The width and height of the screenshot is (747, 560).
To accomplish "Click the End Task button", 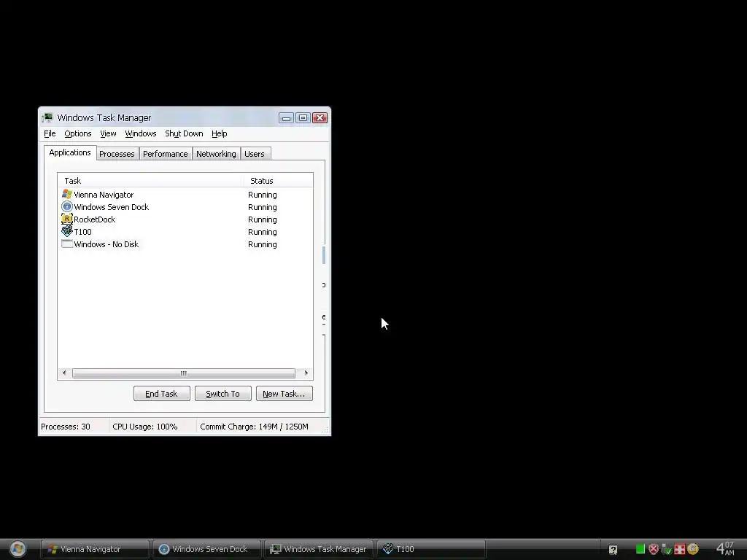I will coord(161,394).
